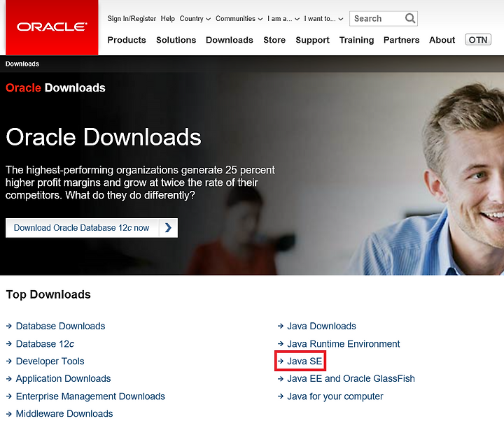This screenshot has height=430, width=504.
Task: Open the Support menu
Action: pos(312,40)
